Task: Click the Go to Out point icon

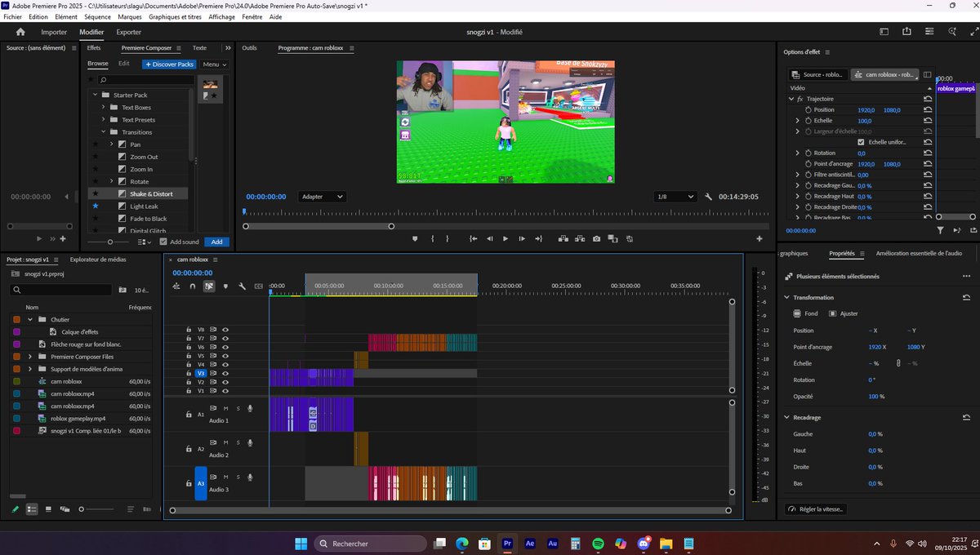Action: click(538, 238)
